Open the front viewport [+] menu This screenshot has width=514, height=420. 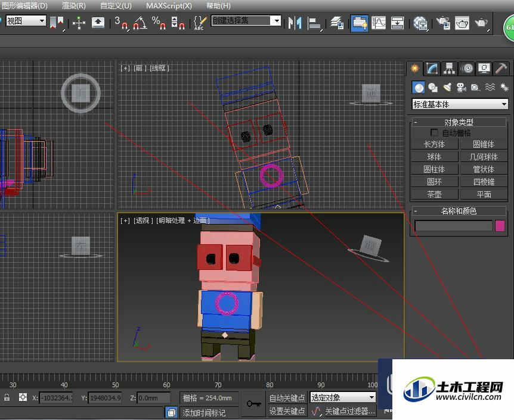tap(125, 68)
